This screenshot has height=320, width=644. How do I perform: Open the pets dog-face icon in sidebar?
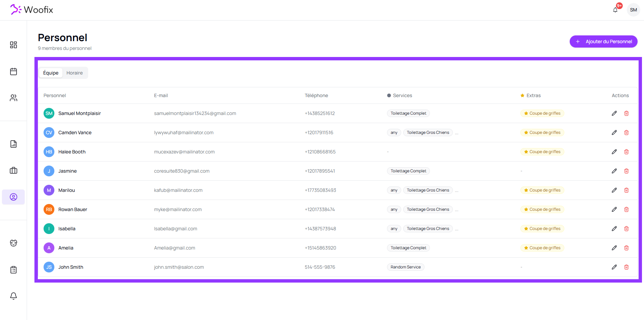click(x=14, y=243)
